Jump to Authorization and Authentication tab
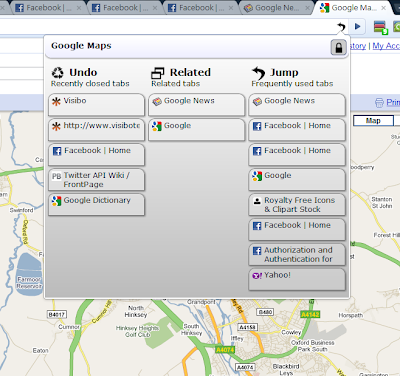The height and width of the screenshot is (376, 400). point(297,254)
